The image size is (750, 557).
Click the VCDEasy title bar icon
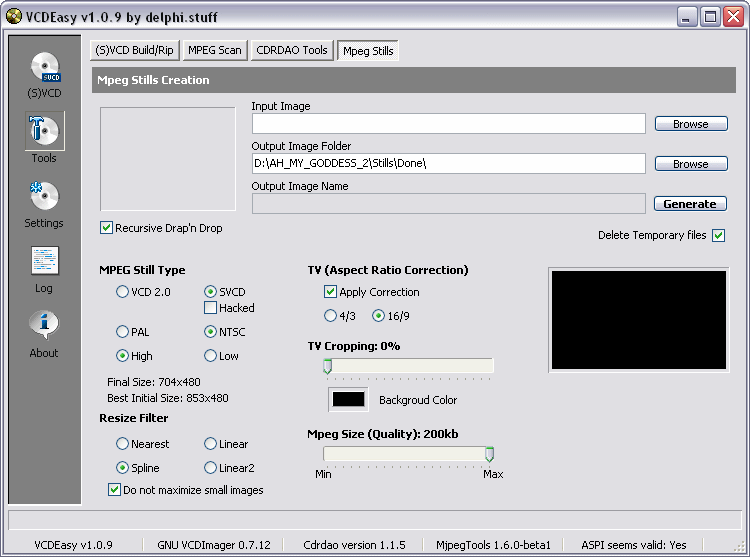(14, 16)
